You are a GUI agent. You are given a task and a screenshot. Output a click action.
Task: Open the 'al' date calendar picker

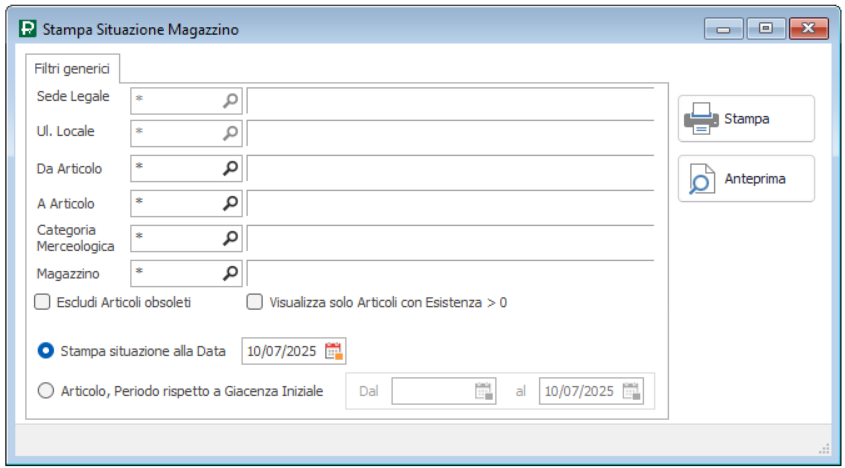631,391
